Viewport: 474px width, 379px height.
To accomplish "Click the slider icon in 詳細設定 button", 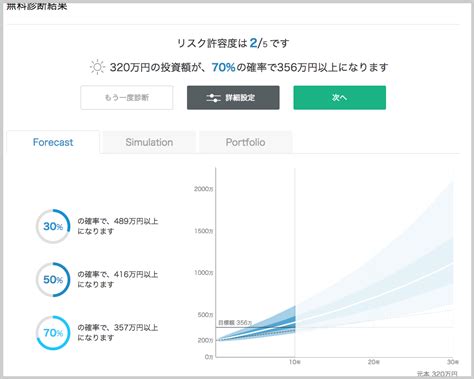I will click(x=213, y=98).
